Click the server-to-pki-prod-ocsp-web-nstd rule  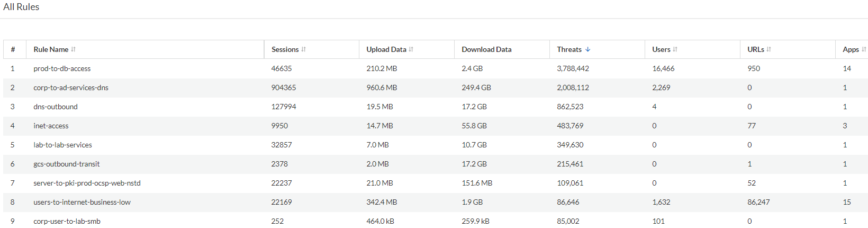coord(87,183)
